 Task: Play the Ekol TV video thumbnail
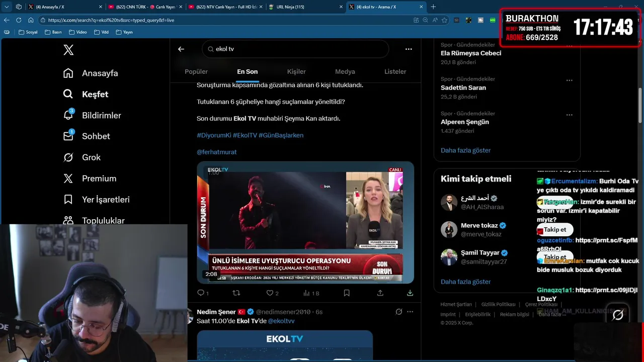(x=305, y=222)
